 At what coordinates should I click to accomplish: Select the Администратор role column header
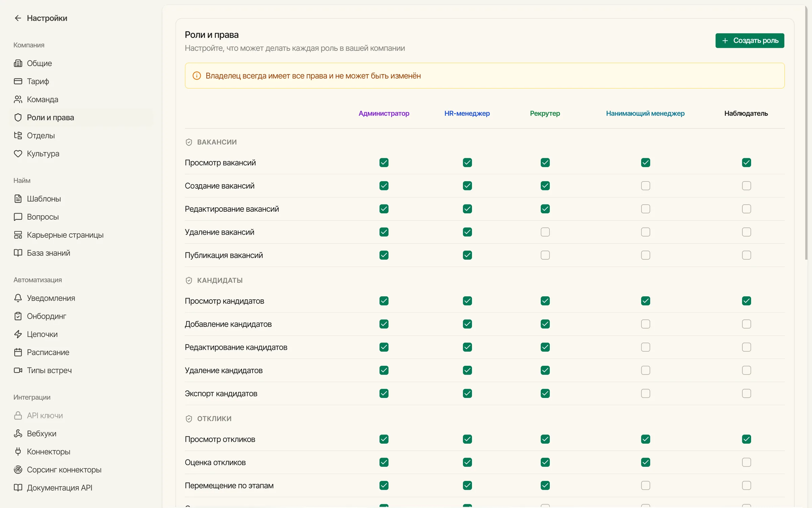(384, 113)
